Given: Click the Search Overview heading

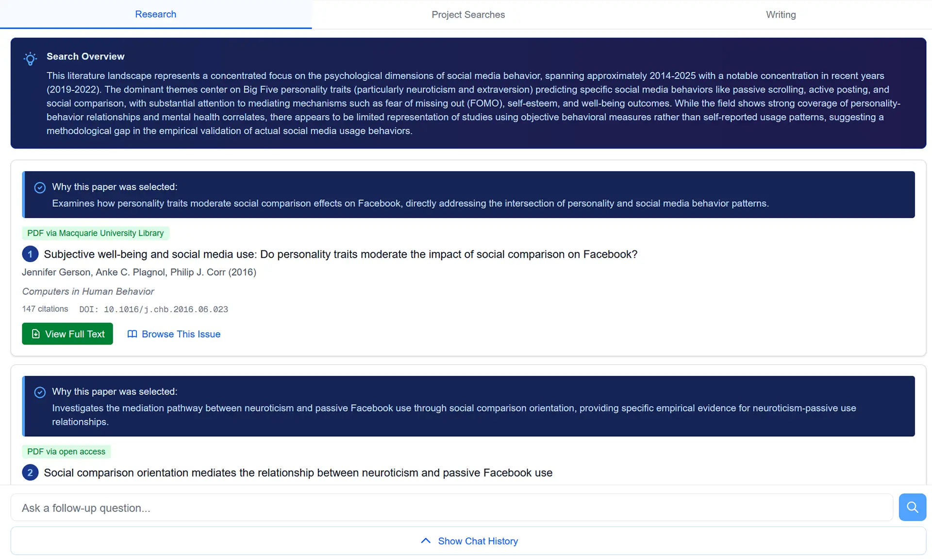Looking at the screenshot, I should click(85, 56).
